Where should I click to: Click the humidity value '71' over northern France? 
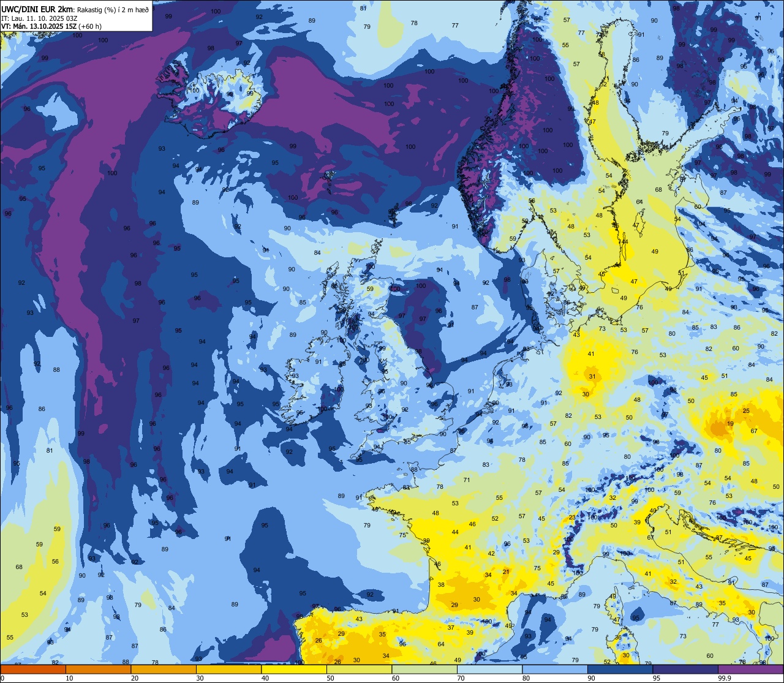pos(467,480)
